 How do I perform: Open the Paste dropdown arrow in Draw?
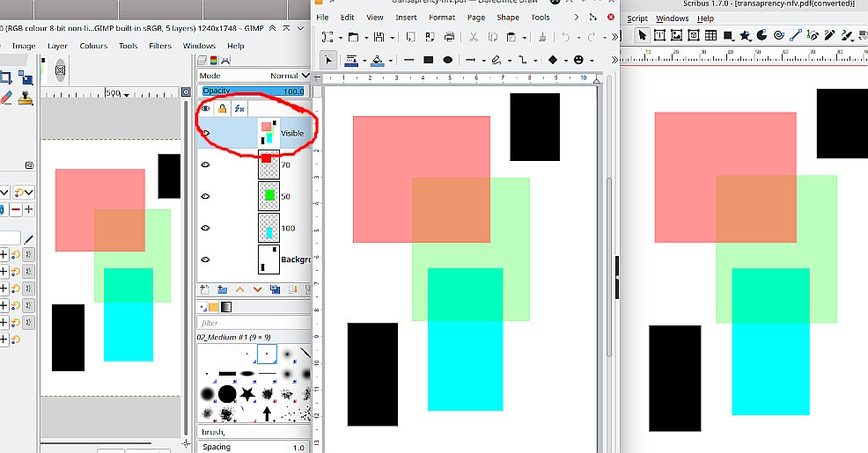(524, 38)
